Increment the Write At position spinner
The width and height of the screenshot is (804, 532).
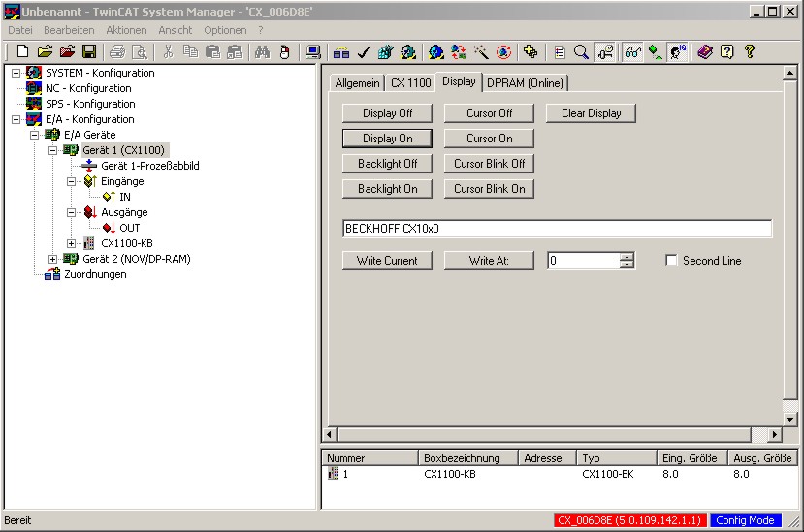[627, 256]
